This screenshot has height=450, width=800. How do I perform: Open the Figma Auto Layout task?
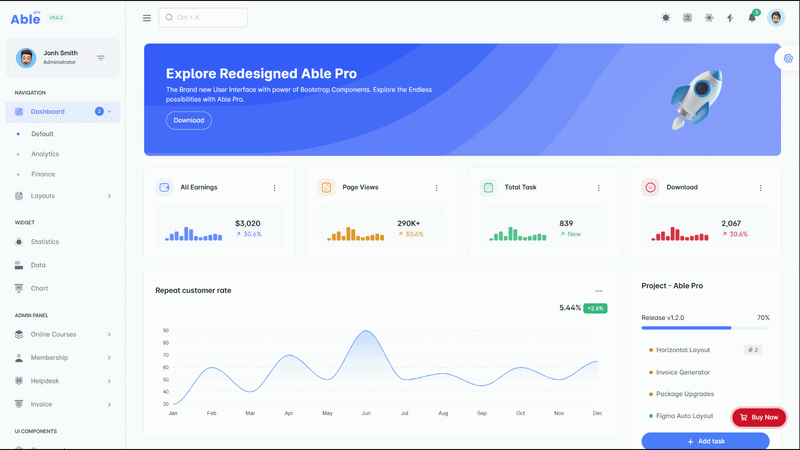point(684,416)
